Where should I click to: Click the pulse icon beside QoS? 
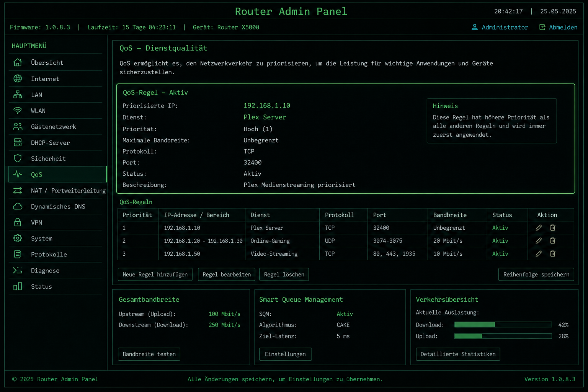tap(18, 174)
